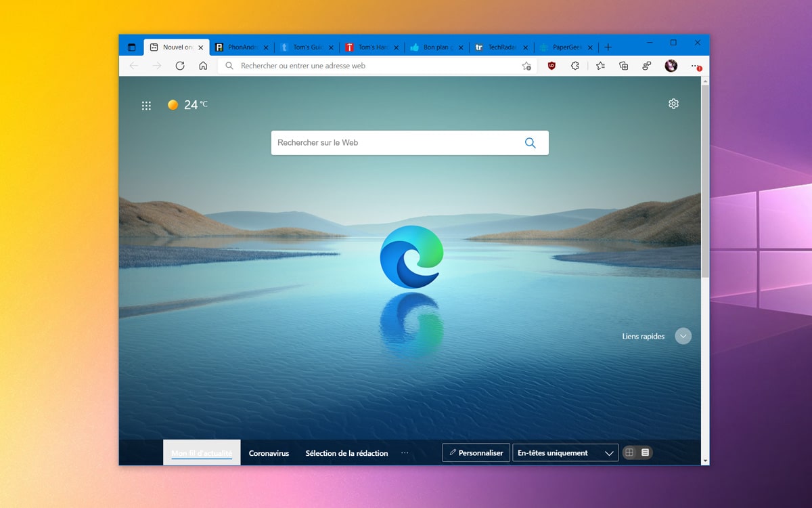
Task: Click the Rechercher sur le Web field
Action: coord(396,143)
